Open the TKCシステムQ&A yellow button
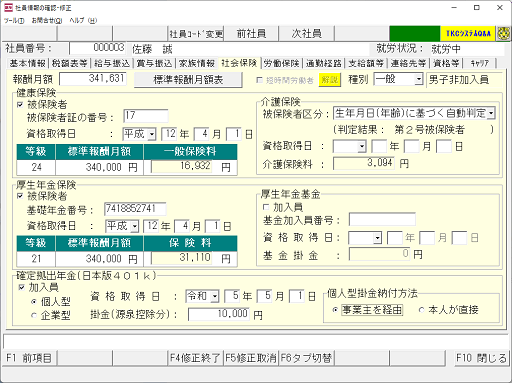The image size is (512, 383). coord(468,34)
